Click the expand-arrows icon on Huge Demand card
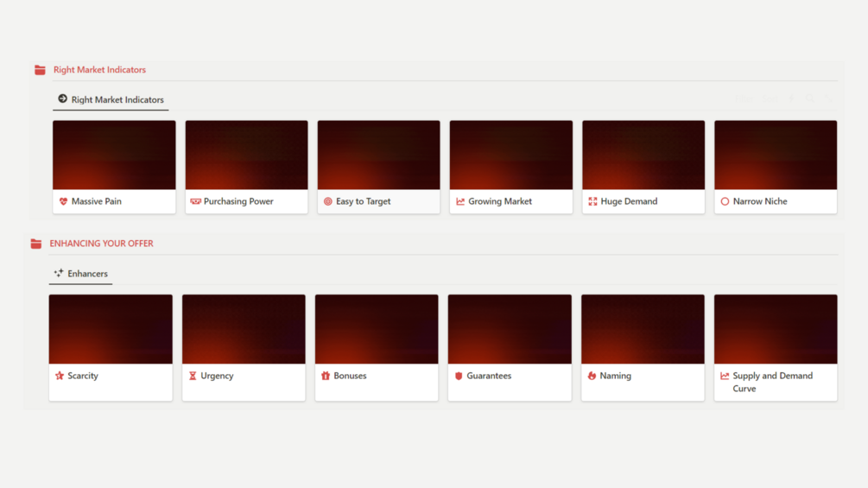The image size is (868, 488). click(592, 201)
